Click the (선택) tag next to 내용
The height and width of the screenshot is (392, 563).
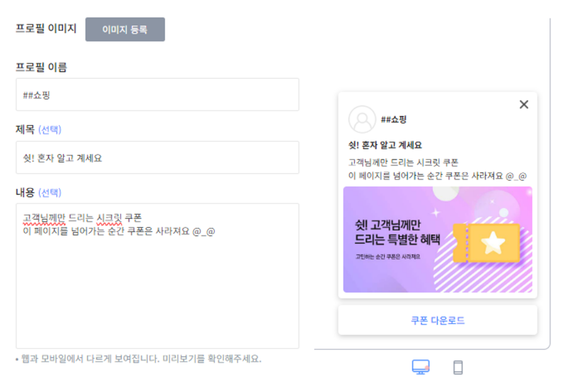coord(49,193)
